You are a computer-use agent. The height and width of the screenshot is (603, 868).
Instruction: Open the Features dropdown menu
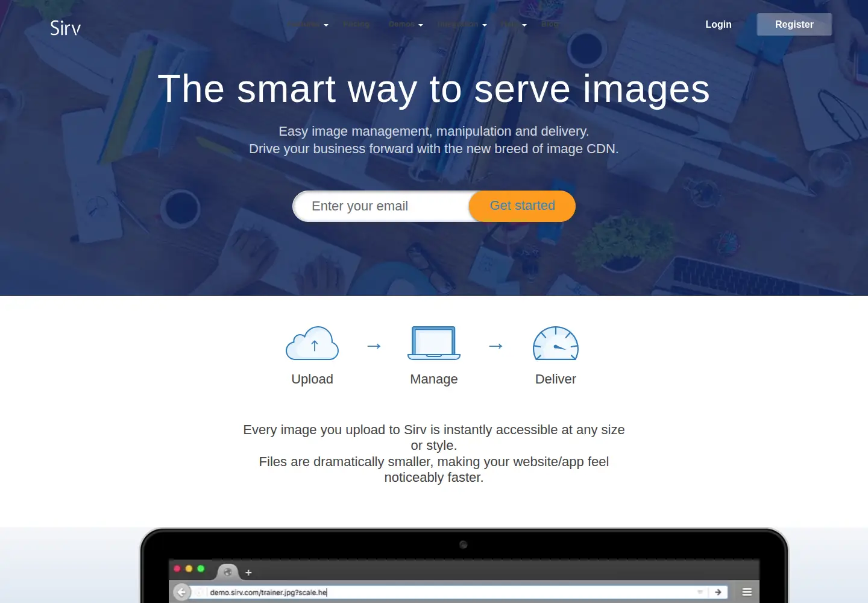click(308, 25)
